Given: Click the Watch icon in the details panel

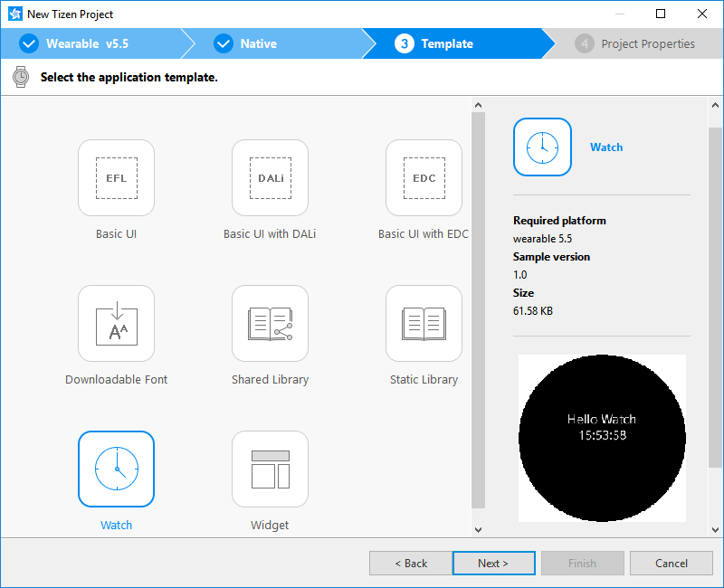Looking at the screenshot, I should (x=542, y=147).
